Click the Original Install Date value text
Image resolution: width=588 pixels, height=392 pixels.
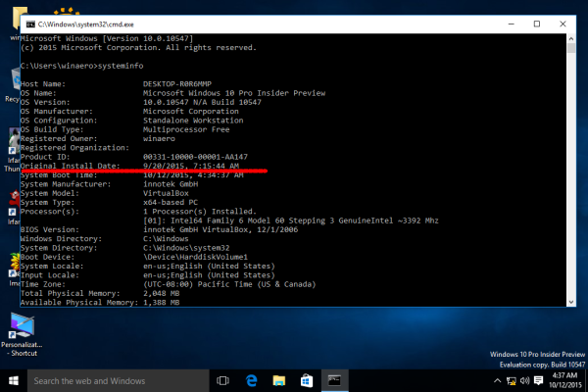[191, 166]
